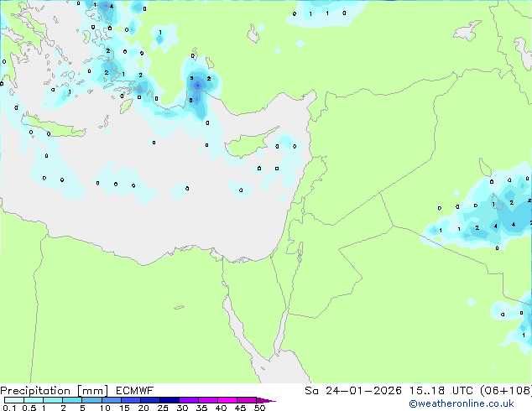Click the '15..18 UTC' time range text
The height and width of the screenshot is (411, 532).
coord(441,391)
